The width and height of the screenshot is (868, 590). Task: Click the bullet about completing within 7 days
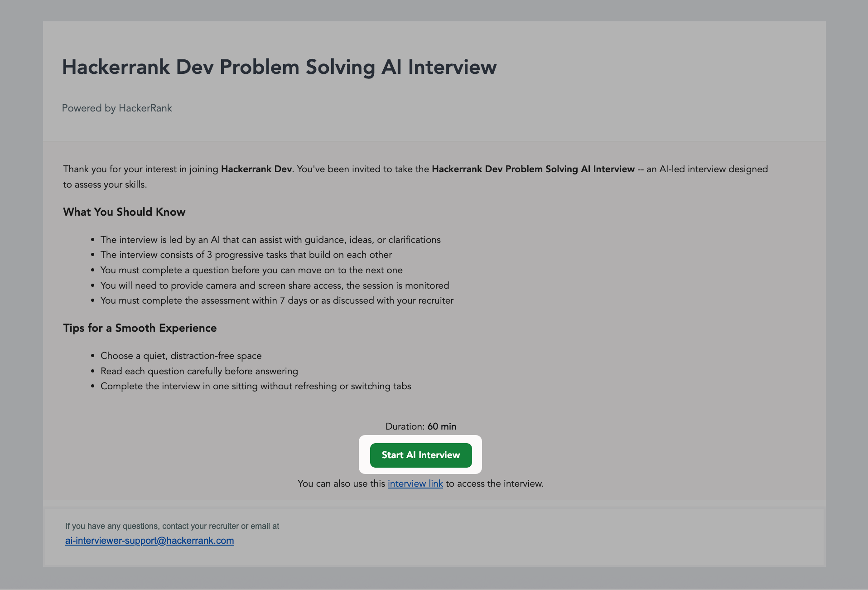(277, 300)
